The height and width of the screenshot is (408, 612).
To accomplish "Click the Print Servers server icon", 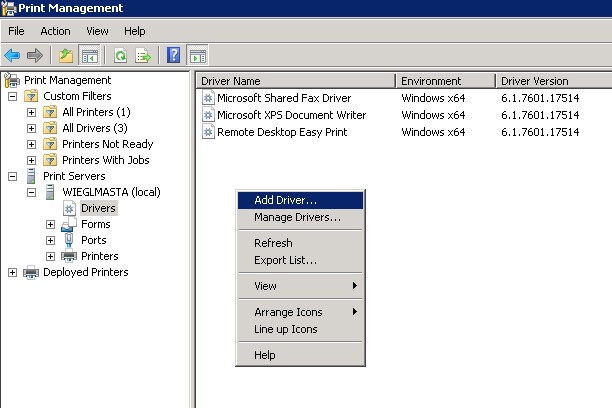I will pos(31,176).
